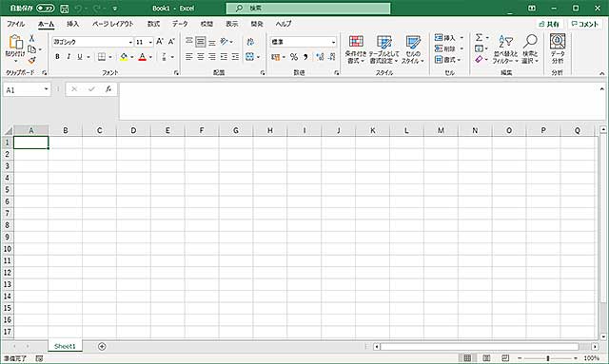Image resolution: width=609 pixels, height=364 pixels.
Task: Decrease indent icon
Action: point(224,57)
